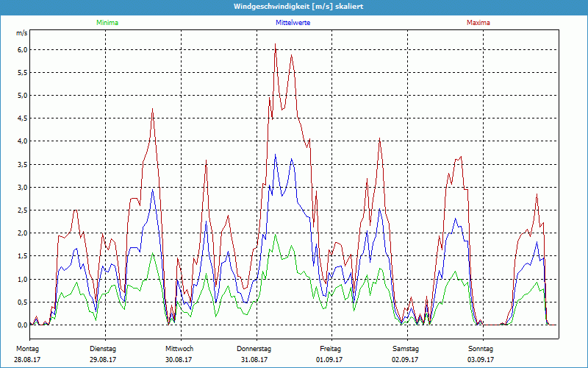Screen dimensions: 588x368
Task: Select the red 'Maxima' legend label
Action: [478, 23]
